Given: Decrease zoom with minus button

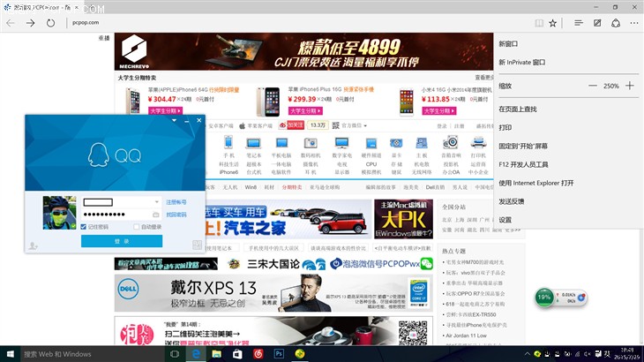Looking at the screenshot, I should [x=593, y=86].
